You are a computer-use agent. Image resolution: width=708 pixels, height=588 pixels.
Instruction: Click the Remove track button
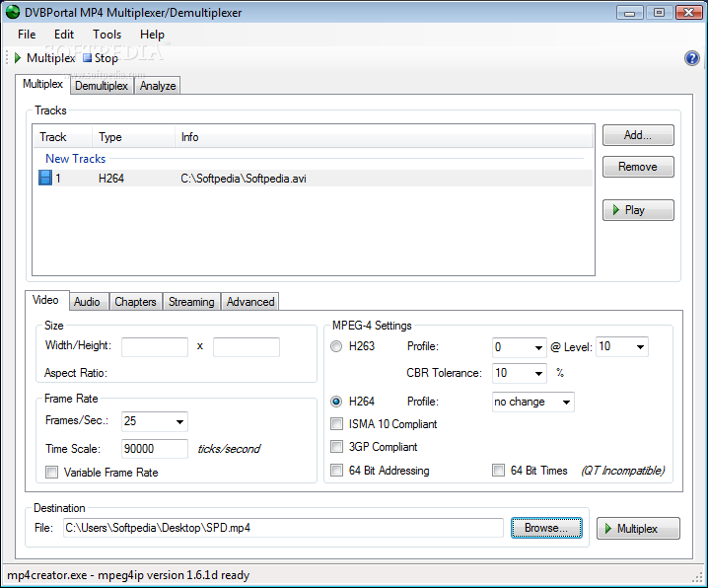638,167
